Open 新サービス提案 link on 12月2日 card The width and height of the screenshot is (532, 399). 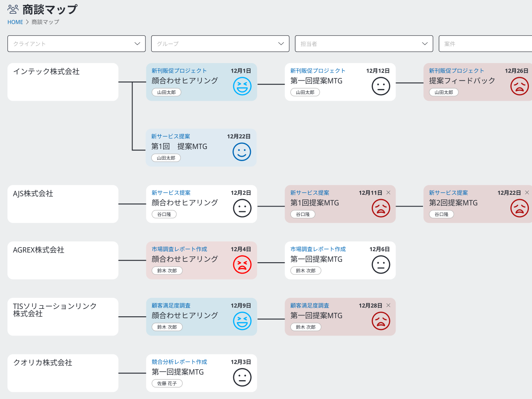point(171,193)
